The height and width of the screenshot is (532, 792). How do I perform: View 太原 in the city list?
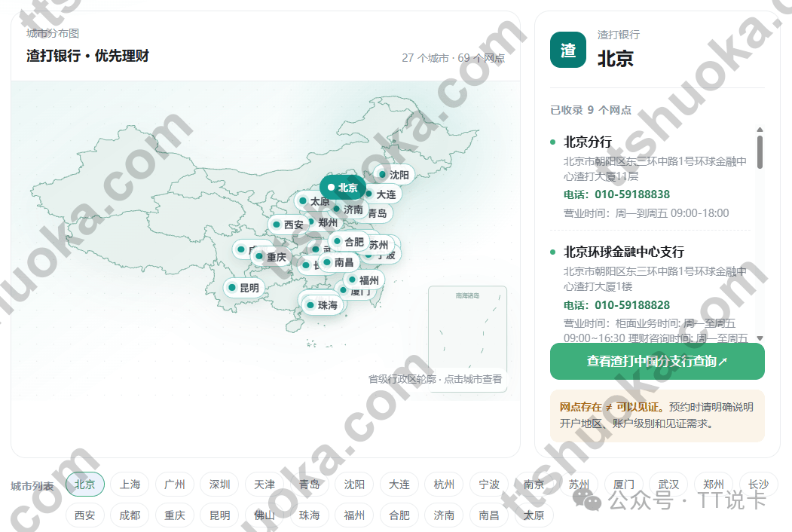click(534, 515)
